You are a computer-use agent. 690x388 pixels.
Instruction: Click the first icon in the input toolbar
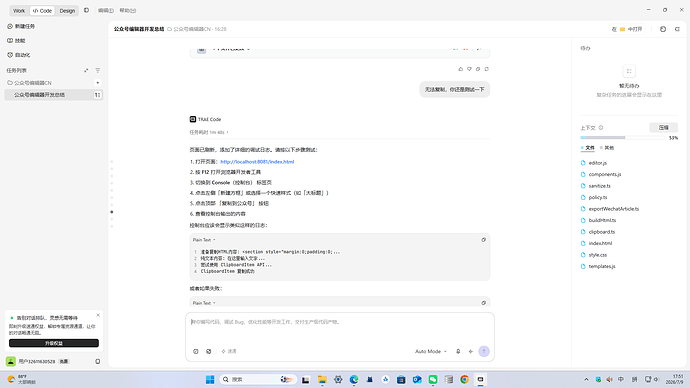click(x=196, y=351)
